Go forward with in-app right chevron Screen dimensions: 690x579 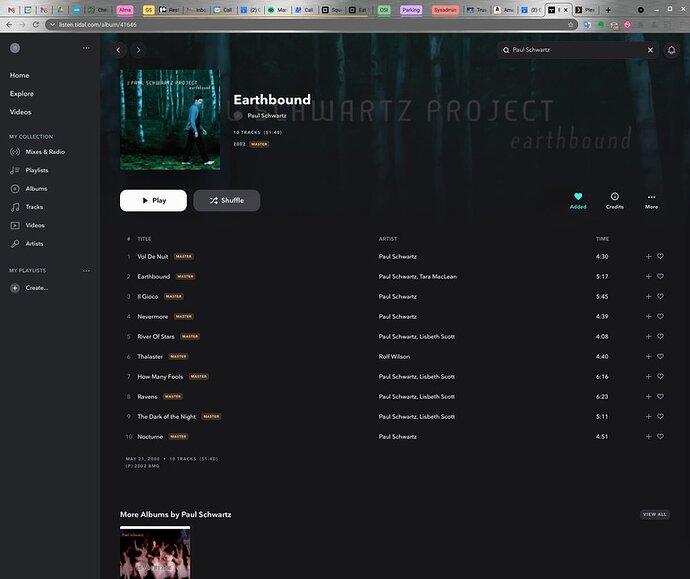[x=138, y=50]
